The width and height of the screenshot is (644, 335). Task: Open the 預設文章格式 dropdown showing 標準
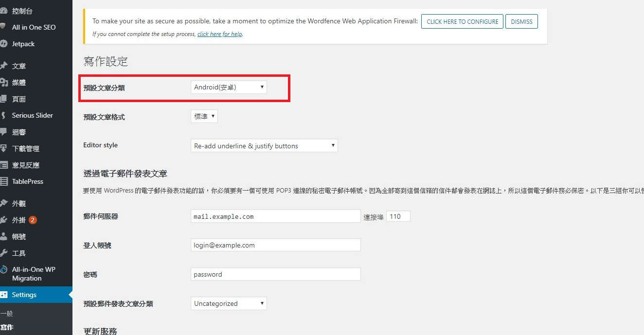(204, 117)
